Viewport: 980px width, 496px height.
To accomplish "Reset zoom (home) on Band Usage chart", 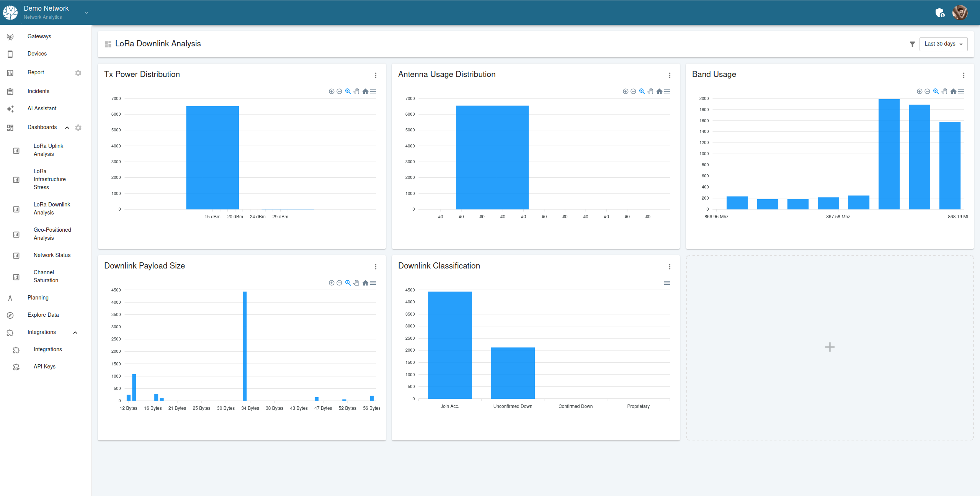I will coord(953,91).
